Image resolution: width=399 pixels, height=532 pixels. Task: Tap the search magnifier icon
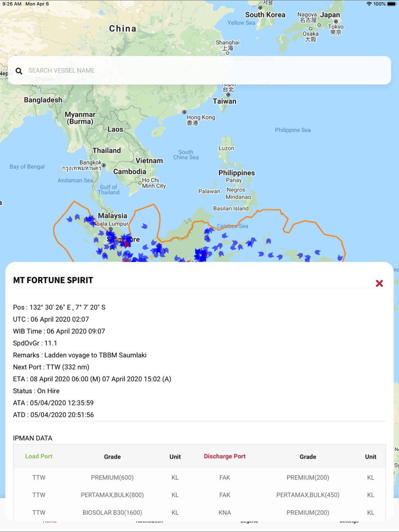(19, 71)
